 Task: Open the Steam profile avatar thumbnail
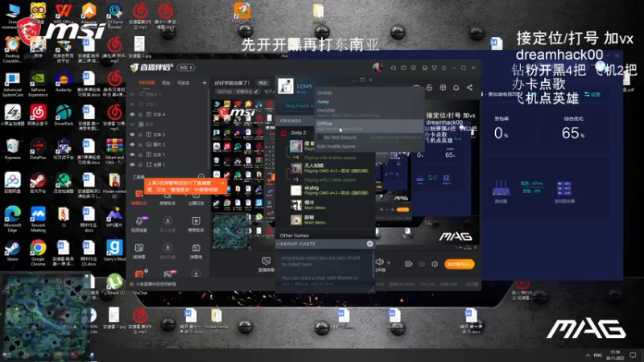(x=286, y=87)
